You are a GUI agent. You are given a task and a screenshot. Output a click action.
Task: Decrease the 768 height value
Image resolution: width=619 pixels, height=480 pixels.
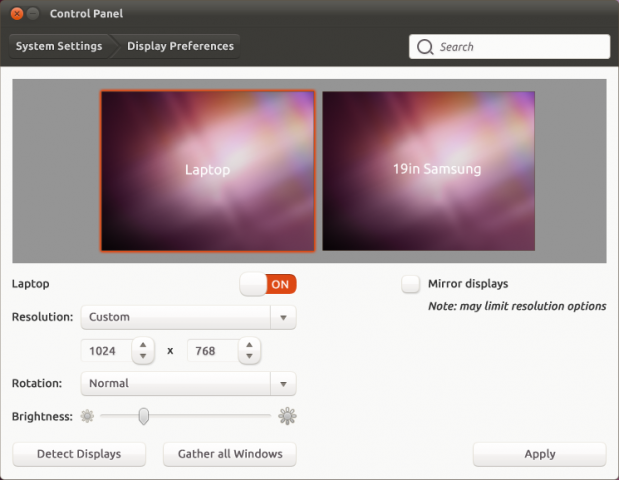click(249, 356)
